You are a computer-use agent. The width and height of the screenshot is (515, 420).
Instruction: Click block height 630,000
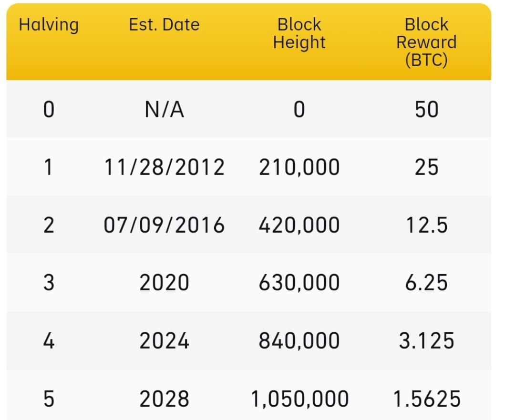(299, 283)
